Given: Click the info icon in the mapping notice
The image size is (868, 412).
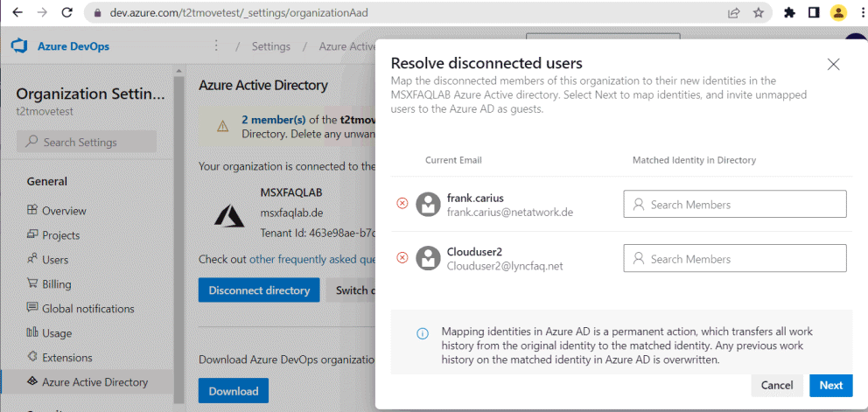Looking at the screenshot, I should point(423,333).
